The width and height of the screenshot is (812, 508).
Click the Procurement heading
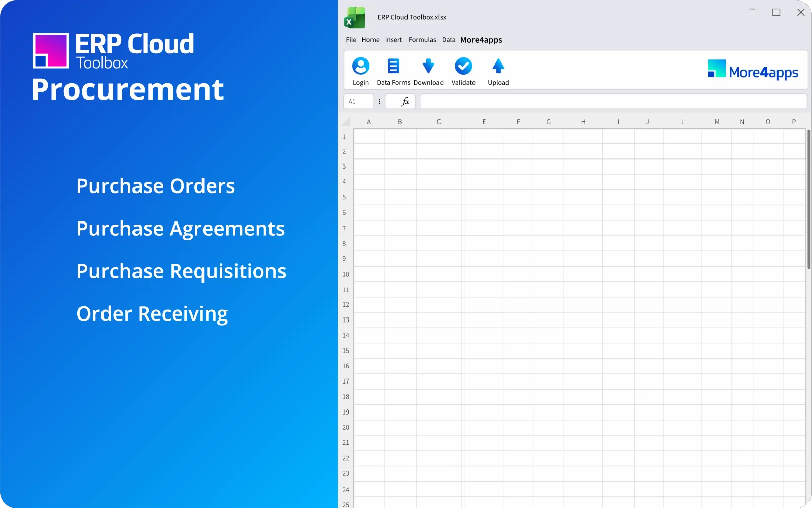pyautogui.click(x=128, y=89)
